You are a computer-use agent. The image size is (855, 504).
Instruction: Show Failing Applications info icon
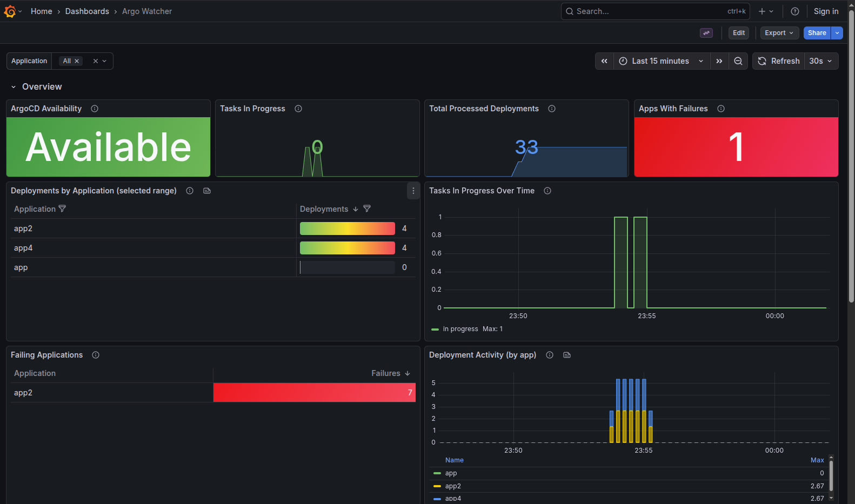pyautogui.click(x=96, y=355)
